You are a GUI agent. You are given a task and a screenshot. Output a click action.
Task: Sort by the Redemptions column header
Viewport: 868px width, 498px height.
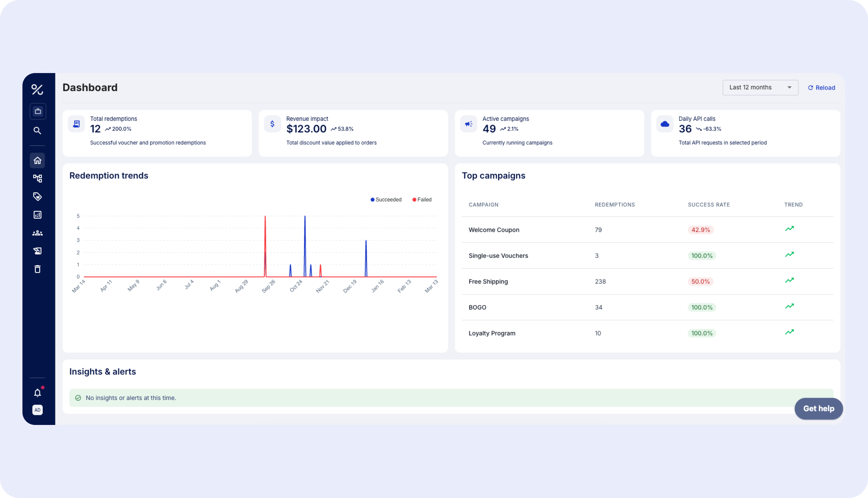(x=615, y=205)
